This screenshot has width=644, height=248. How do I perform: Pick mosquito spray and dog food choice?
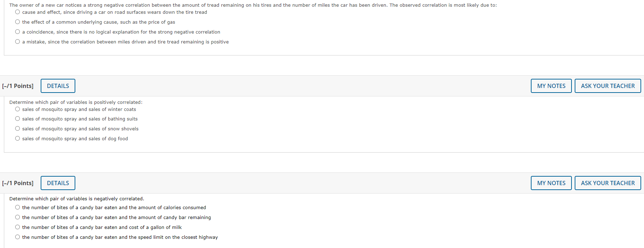coord(17,138)
